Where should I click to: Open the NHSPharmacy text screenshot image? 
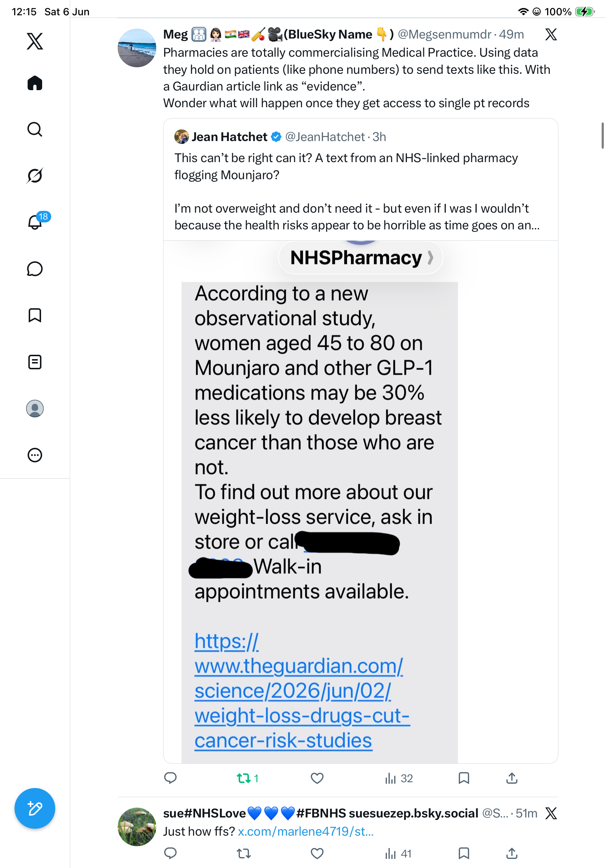click(360, 502)
